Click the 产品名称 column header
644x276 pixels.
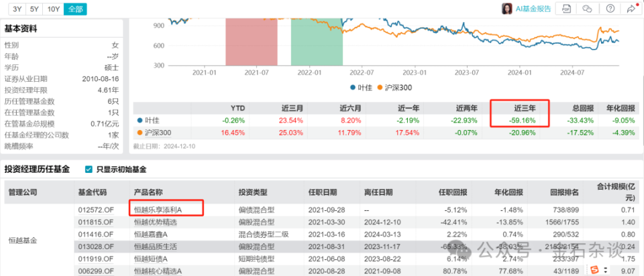(148, 192)
